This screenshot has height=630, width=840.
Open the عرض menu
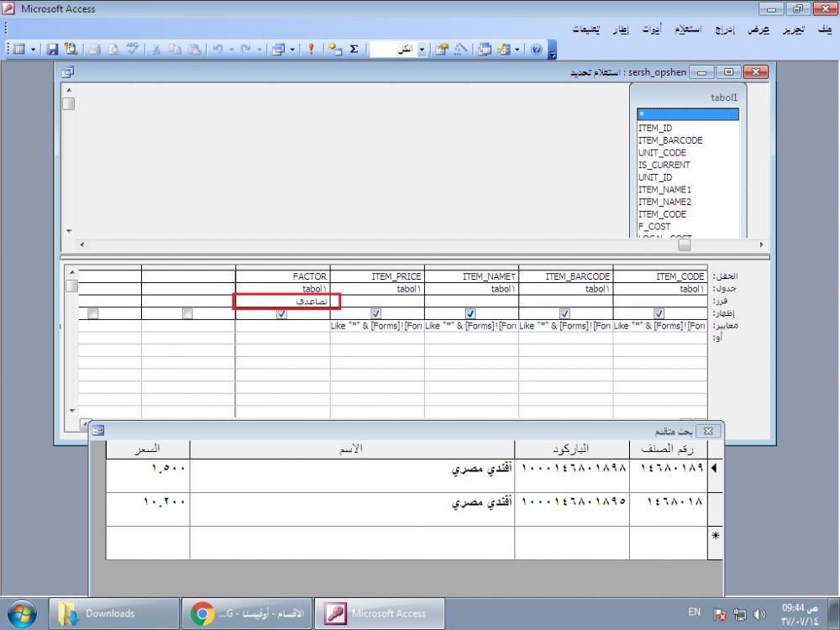pyautogui.click(x=759, y=29)
